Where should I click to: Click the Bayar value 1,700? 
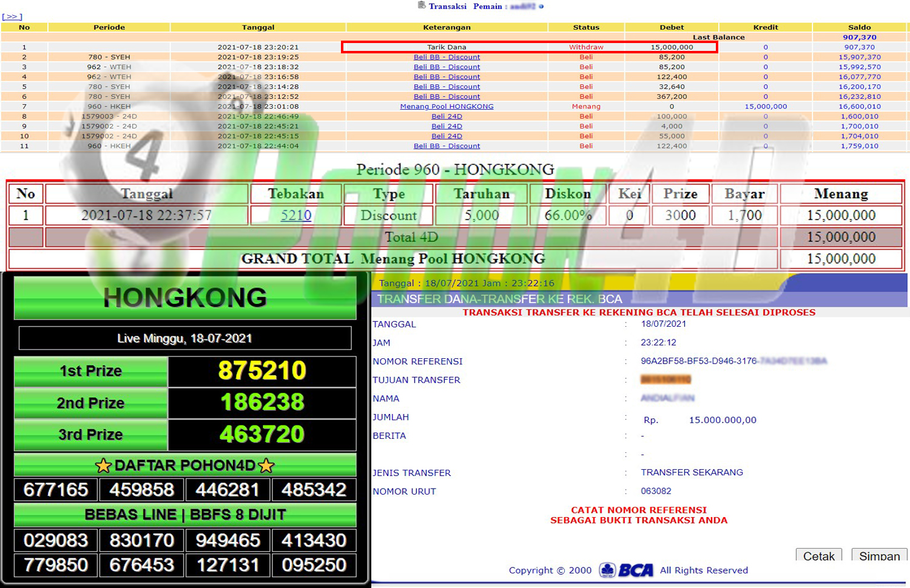[744, 215]
